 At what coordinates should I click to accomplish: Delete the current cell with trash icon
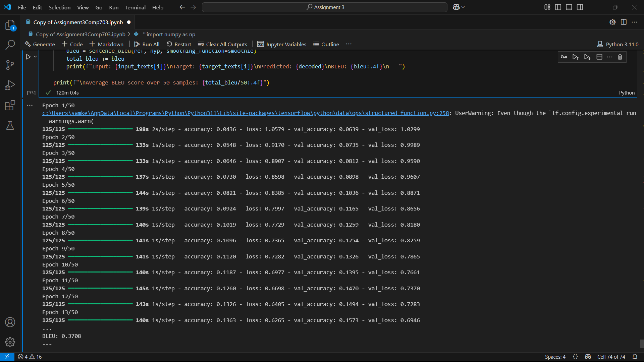pyautogui.click(x=620, y=57)
